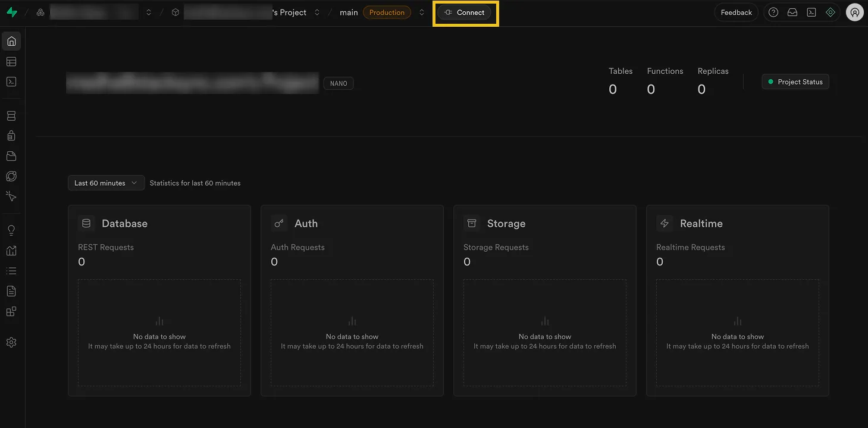The width and height of the screenshot is (868, 428).
Task: Click the Replicas count label
Action: click(x=713, y=71)
